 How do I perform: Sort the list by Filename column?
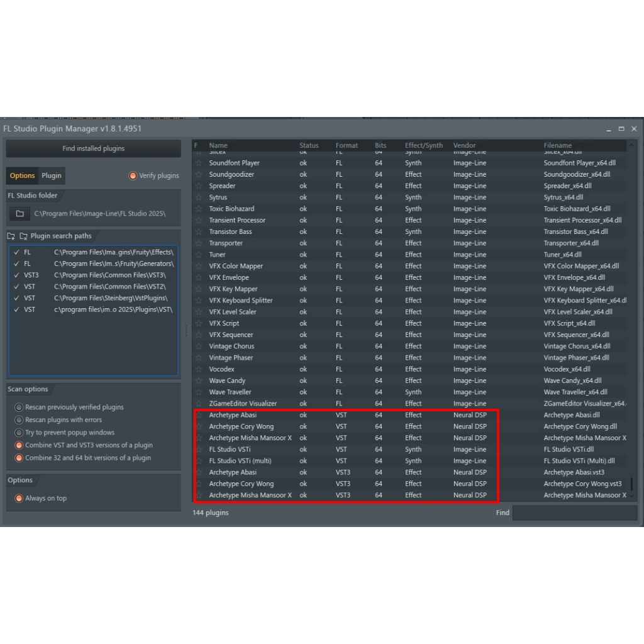(557, 145)
